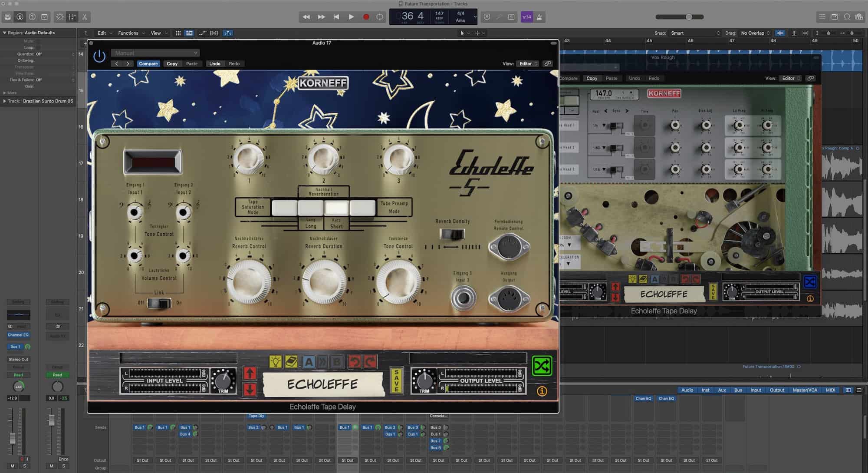Click the Compare button in front plug-in
The height and width of the screenshot is (473, 868).
pyautogui.click(x=148, y=63)
